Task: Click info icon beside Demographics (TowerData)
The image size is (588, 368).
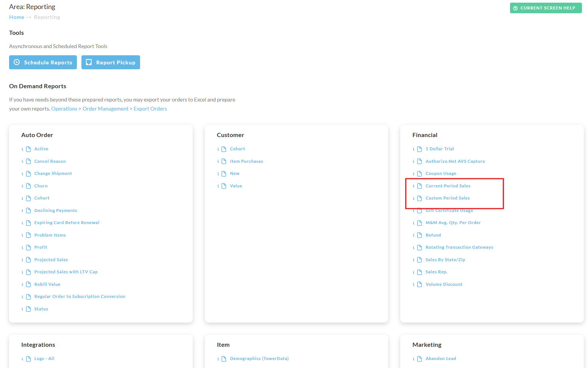Action: [x=218, y=359]
